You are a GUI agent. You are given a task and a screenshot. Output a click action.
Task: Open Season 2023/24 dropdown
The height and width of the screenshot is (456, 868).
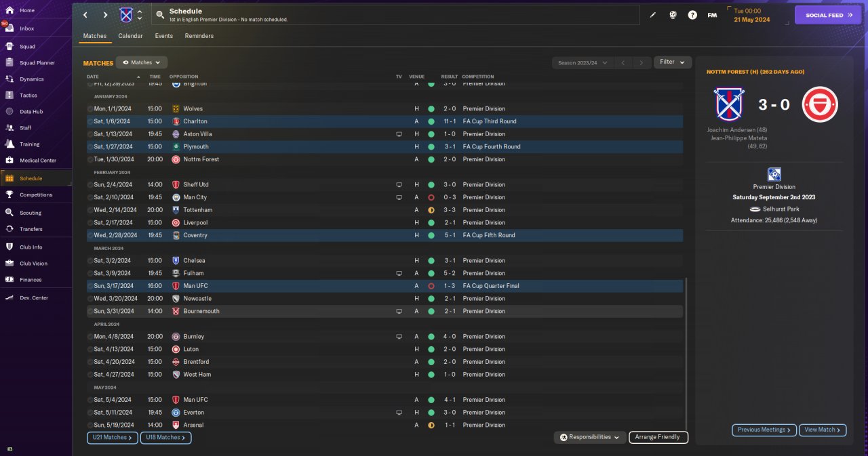582,62
